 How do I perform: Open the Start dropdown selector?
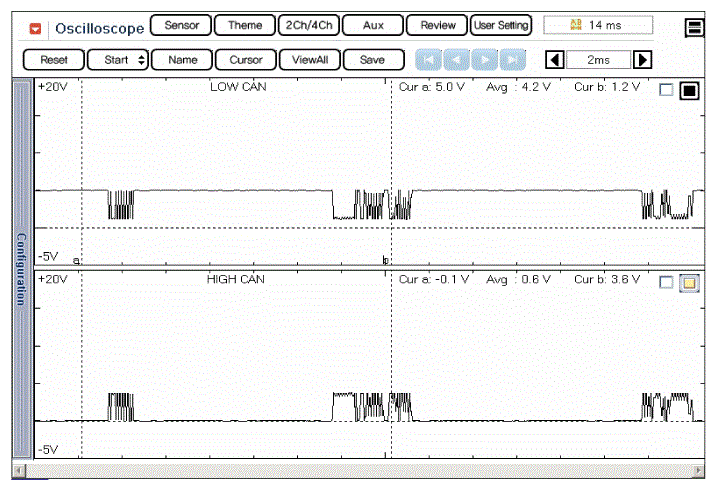[118, 60]
